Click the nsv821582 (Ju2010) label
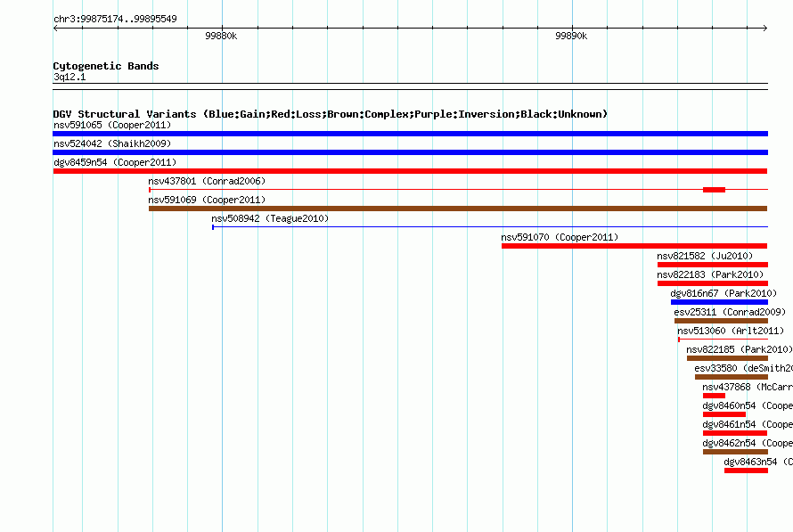 [x=705, y=256]
